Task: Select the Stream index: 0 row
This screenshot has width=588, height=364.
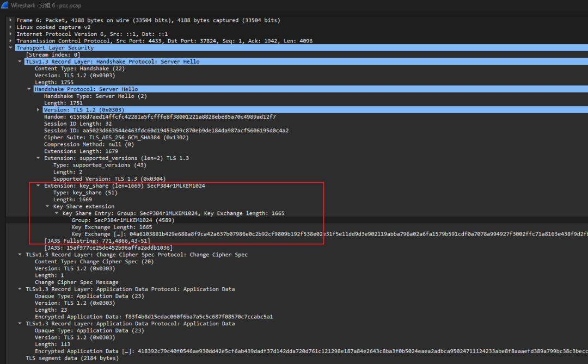Action: pyautogui.click(x=53, y=55)
